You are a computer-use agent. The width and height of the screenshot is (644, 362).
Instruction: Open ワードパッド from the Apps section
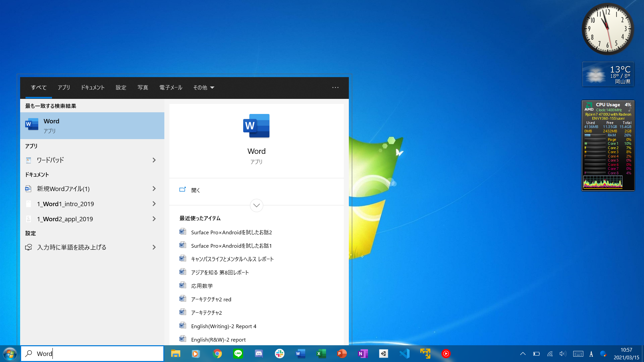[x=50, y=160]
